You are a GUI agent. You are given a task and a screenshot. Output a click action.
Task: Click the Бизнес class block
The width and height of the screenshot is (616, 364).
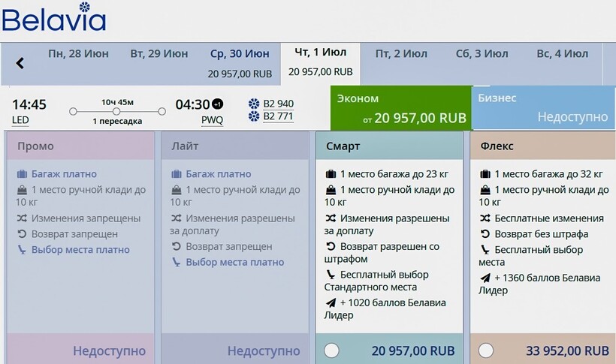[542, 108]
